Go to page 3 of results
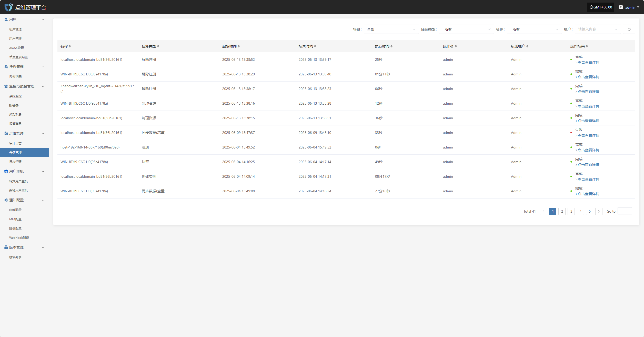Image resolution: width=644 pixels, height=337 pixels. (x=571, y=211)
